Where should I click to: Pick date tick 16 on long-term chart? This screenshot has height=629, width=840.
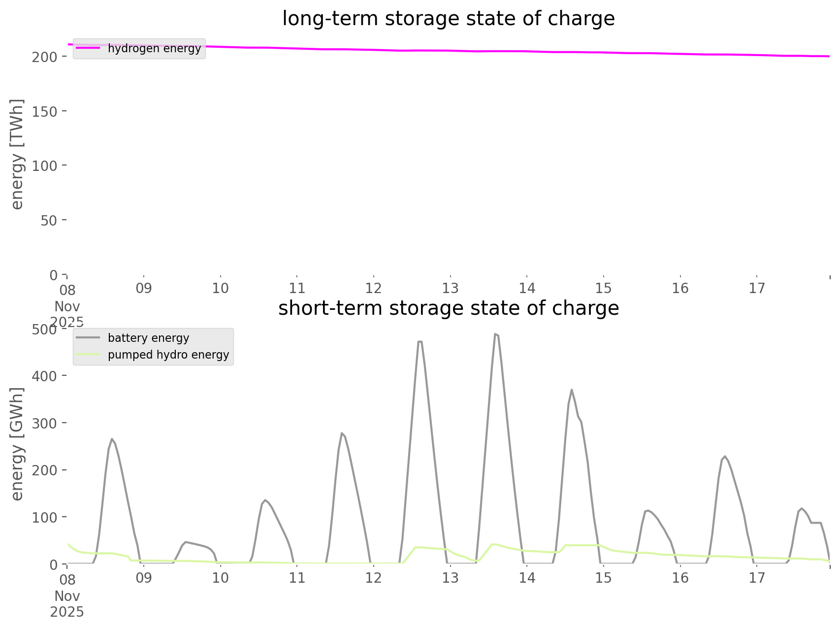(x=680, y=288)
